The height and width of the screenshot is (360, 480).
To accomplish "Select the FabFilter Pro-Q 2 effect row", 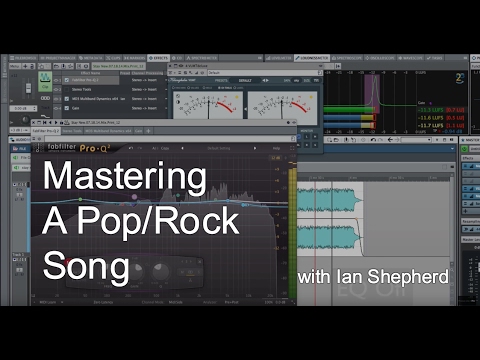I will [91, 80].
